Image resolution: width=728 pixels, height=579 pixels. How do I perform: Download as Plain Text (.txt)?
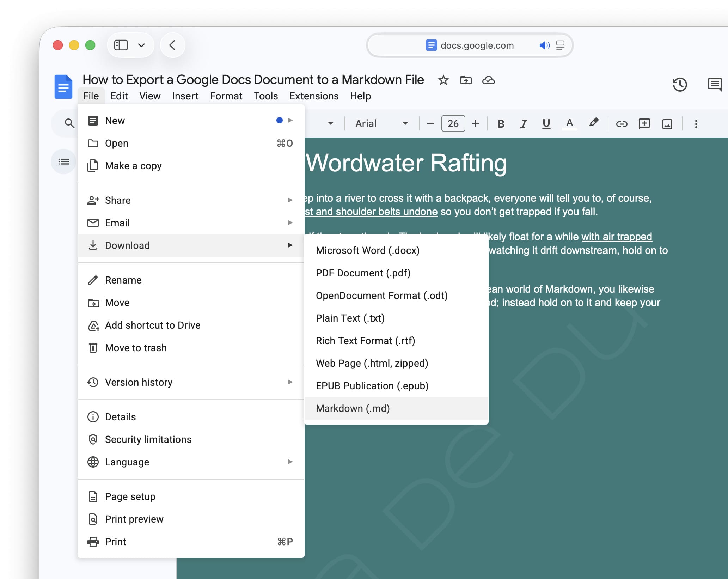click(396, 318)
